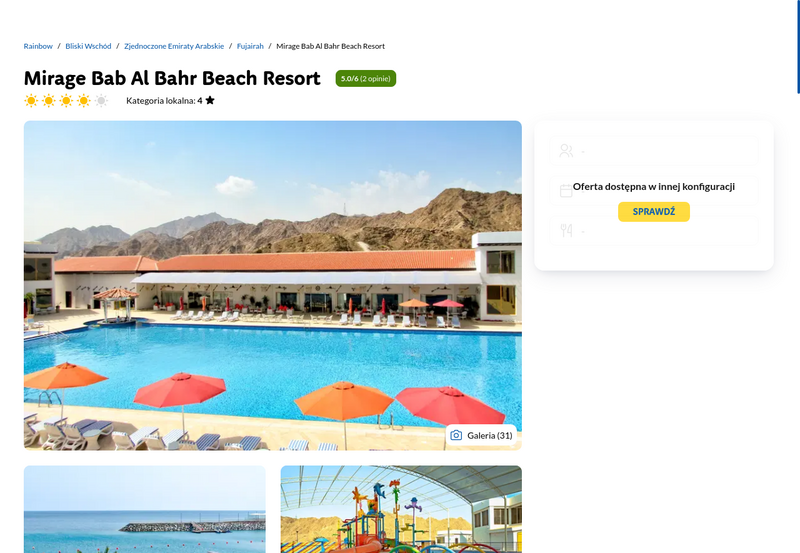Click the guests people icon
800x553 pixels.
coord(566,150)
